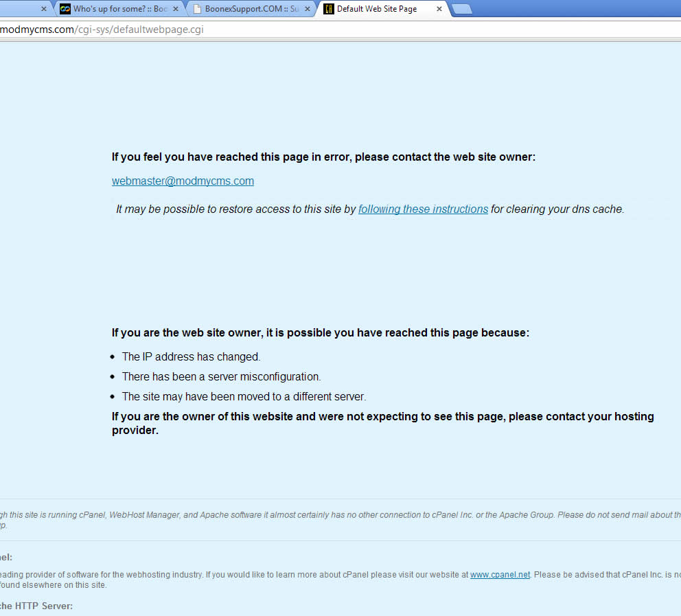Switch to the "Who's up for some?" tab
This screenshot has height=616, width=681.
[119, 9]
